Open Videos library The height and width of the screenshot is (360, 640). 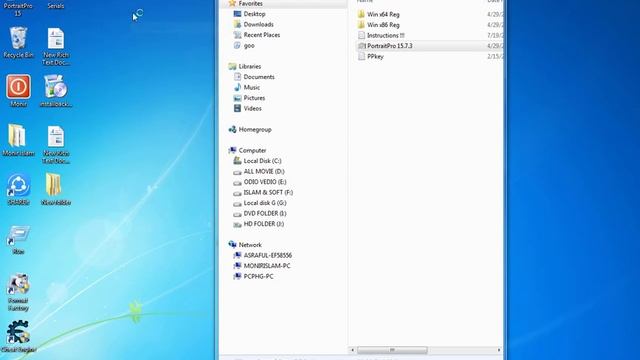tap(247, 109)
